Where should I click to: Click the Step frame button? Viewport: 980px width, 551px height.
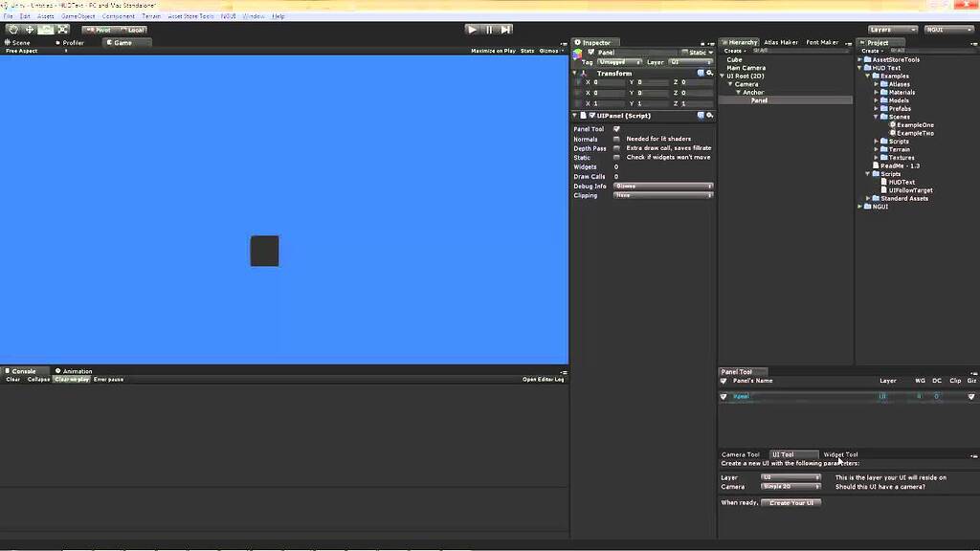point(506,29)
